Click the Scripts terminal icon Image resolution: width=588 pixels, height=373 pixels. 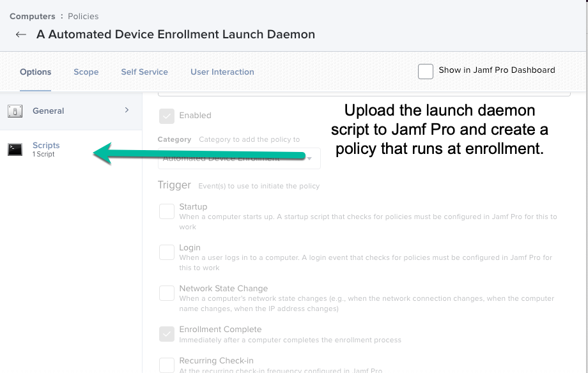coord(15,149)
